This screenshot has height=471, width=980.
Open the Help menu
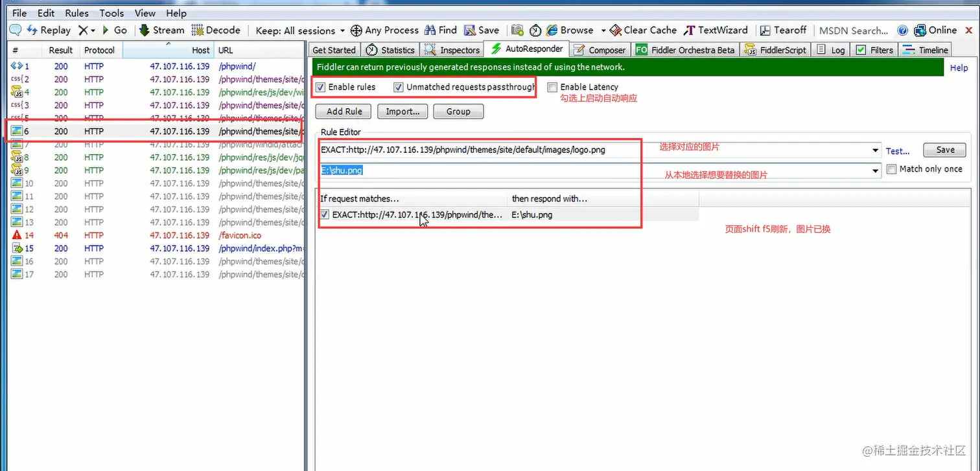[176, 13]
